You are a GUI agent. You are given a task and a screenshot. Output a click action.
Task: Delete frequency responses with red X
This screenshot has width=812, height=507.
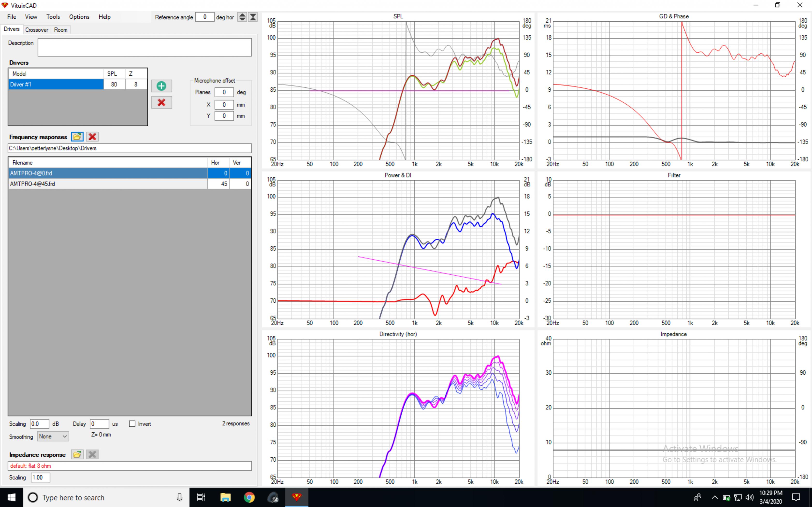92,136
